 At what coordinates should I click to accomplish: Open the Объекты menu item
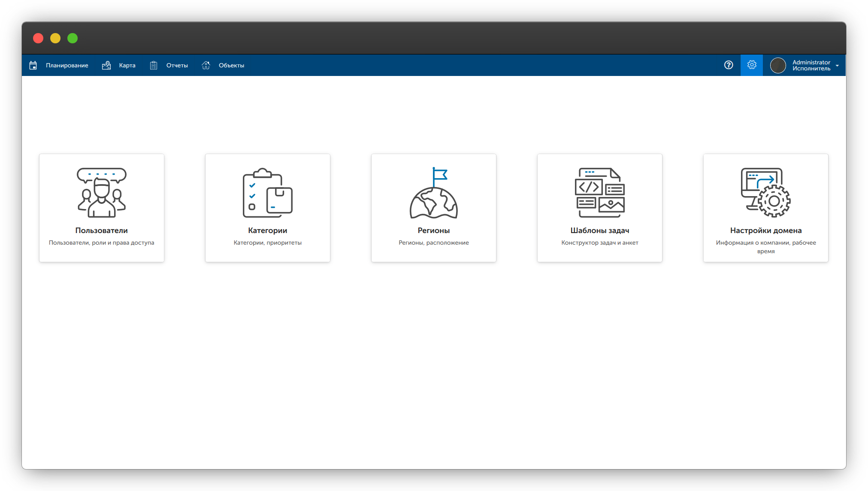(x=231, y=65)
